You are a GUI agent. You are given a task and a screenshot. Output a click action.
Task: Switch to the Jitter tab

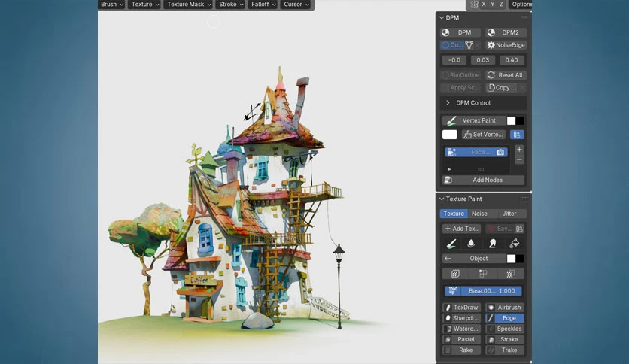point(509,214)
